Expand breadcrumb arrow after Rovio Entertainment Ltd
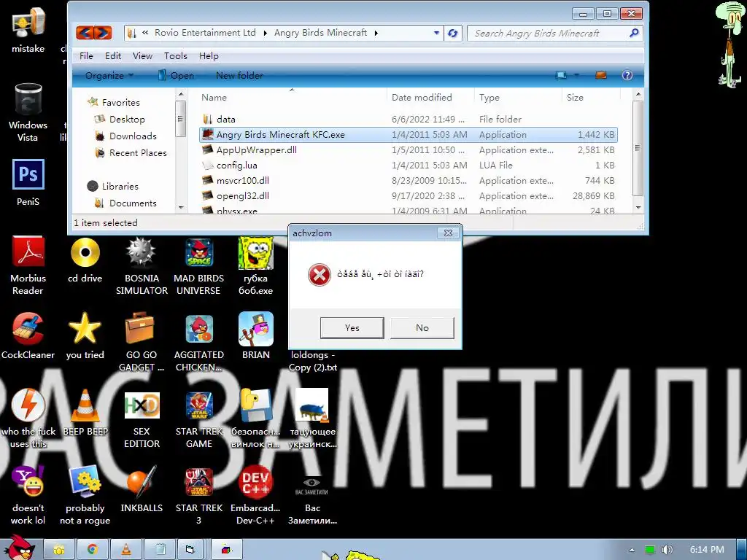The height and width of the screenshot is (560, 747). click(266, 33)
